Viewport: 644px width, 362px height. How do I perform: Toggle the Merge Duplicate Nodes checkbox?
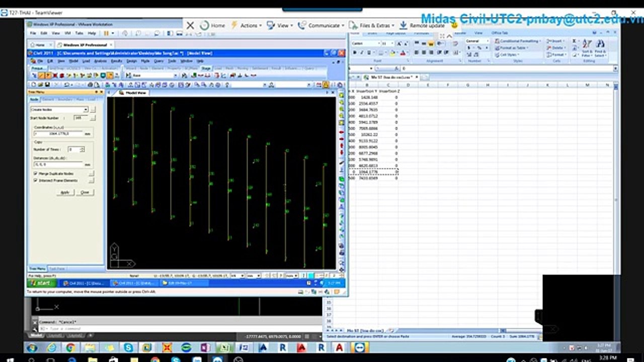pyautogui.click(x=36, y=173)
